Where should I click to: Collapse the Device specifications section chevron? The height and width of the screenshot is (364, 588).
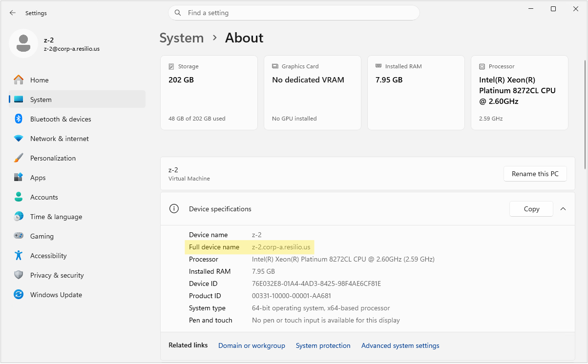(563, 209)
